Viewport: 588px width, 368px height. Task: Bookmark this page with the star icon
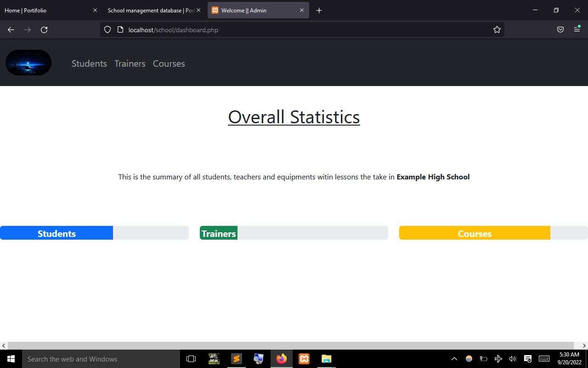coord(497,30)
